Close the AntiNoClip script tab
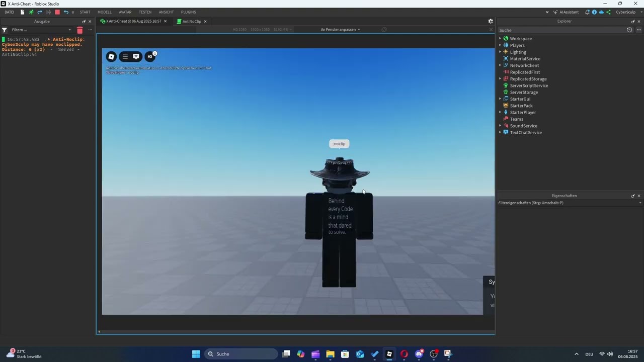This screenshot has width=644, height=362. click(205, 22)
